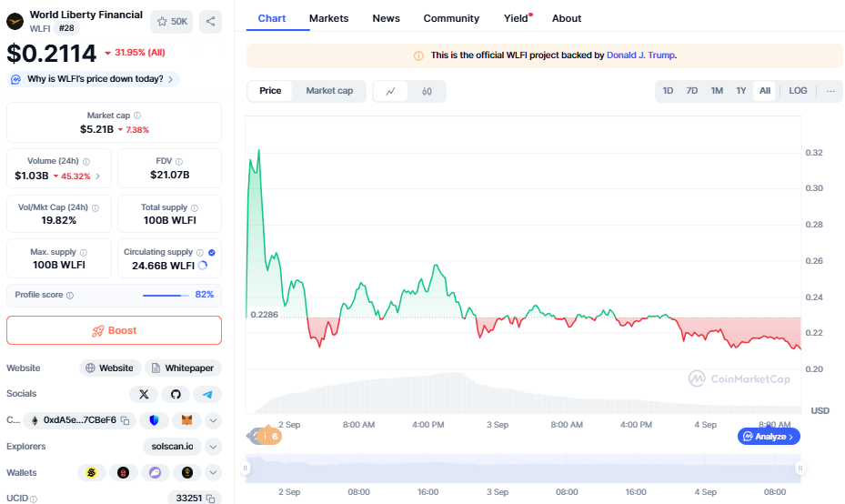Click the info icon beside Profile score
845x504 pixels.
(70, 295)
